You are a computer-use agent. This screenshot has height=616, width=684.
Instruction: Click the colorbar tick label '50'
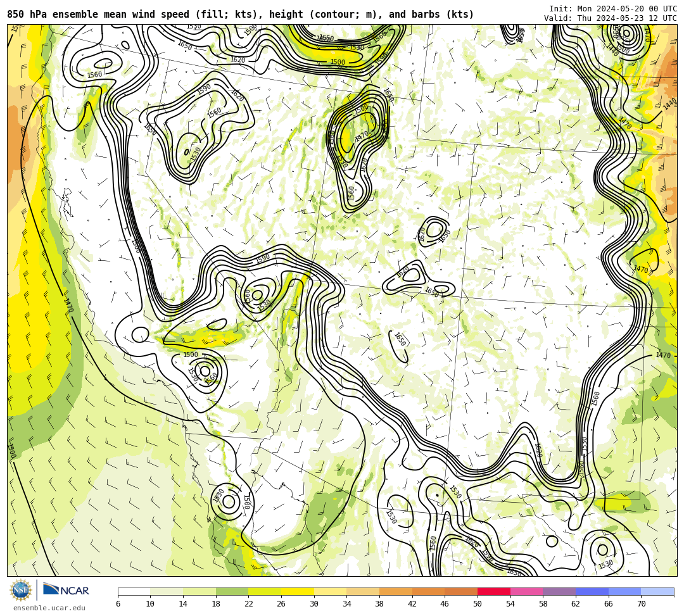(478, 604)
